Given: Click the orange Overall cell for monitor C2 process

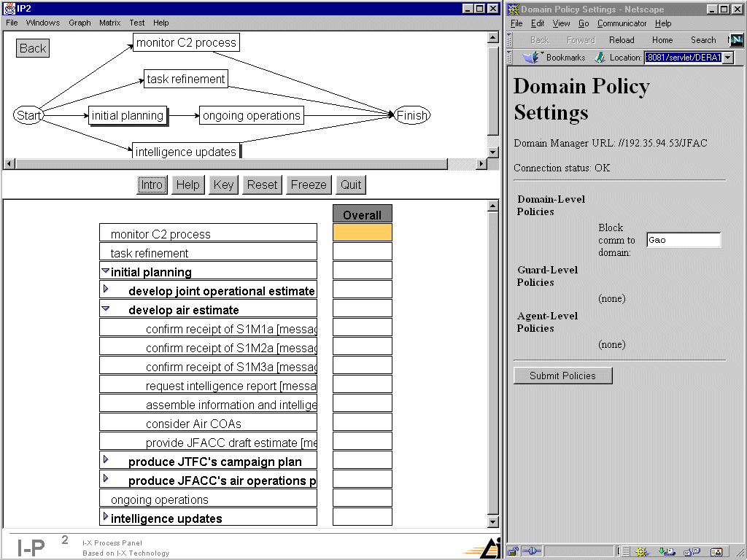Looking at the screenshot, I should (x=362, y=233).
